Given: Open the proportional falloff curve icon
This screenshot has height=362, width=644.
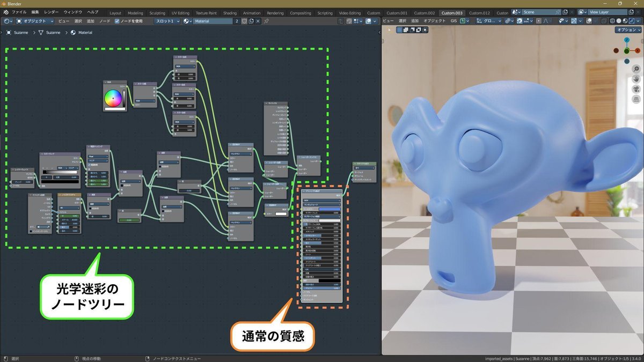Looking at the screenshot, I should coord(546,21).
